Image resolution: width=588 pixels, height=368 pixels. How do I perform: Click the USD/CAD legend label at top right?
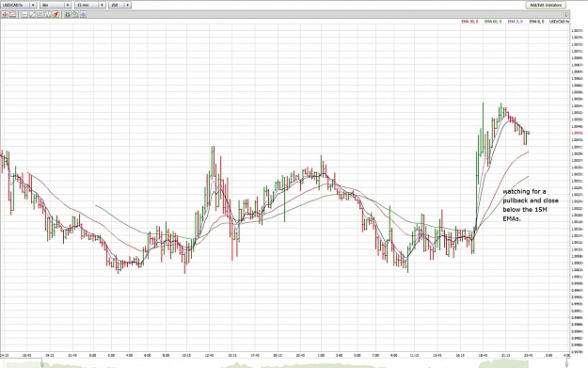point(559,22)
